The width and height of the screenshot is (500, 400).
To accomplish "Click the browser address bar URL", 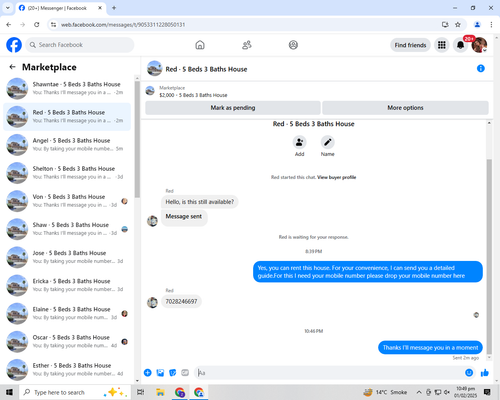I will click(x=123, y=25).
